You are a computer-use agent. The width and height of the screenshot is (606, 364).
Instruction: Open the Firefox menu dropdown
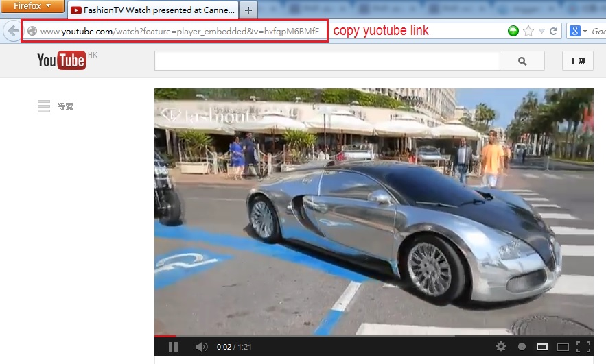[x=32, y=7]
